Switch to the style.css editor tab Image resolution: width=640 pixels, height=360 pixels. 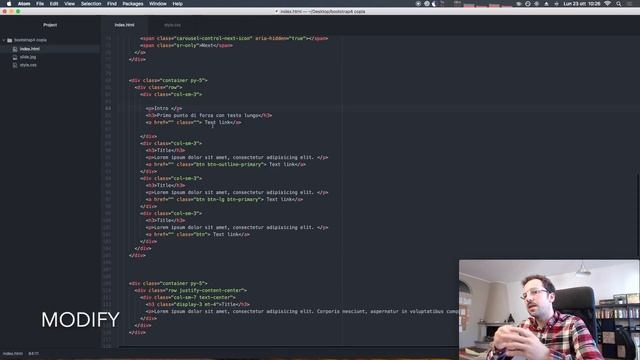172,25
